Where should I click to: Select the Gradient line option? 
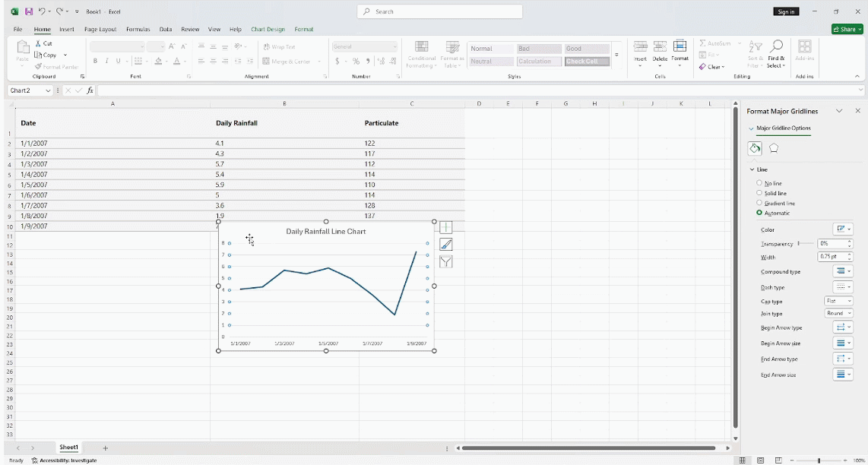pos(759,203)
